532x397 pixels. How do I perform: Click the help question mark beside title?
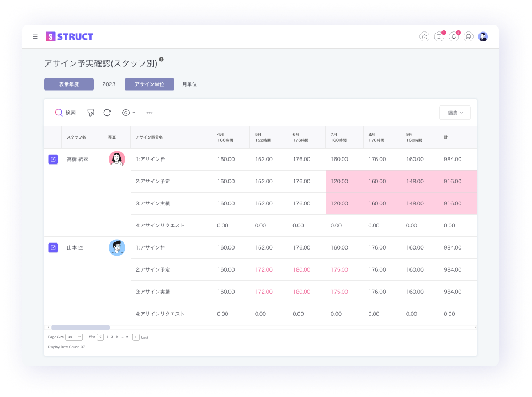[x=162, y=60]
